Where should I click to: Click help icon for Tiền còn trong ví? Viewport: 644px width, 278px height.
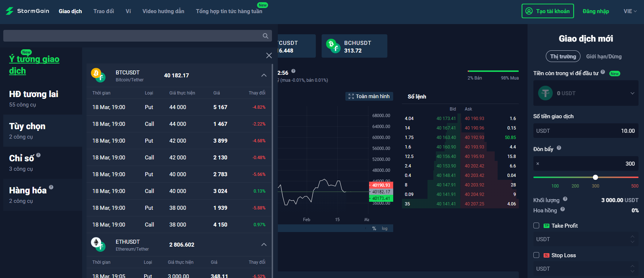click(x=603, y=72)
